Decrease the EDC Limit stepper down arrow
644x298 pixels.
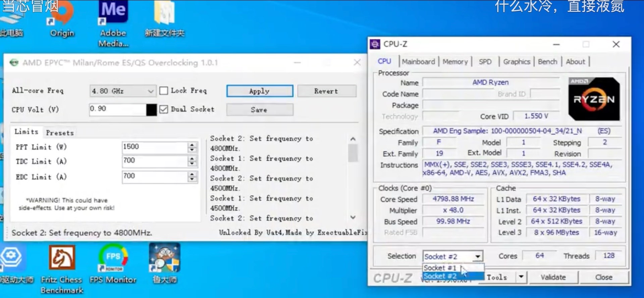coord(192,179)
